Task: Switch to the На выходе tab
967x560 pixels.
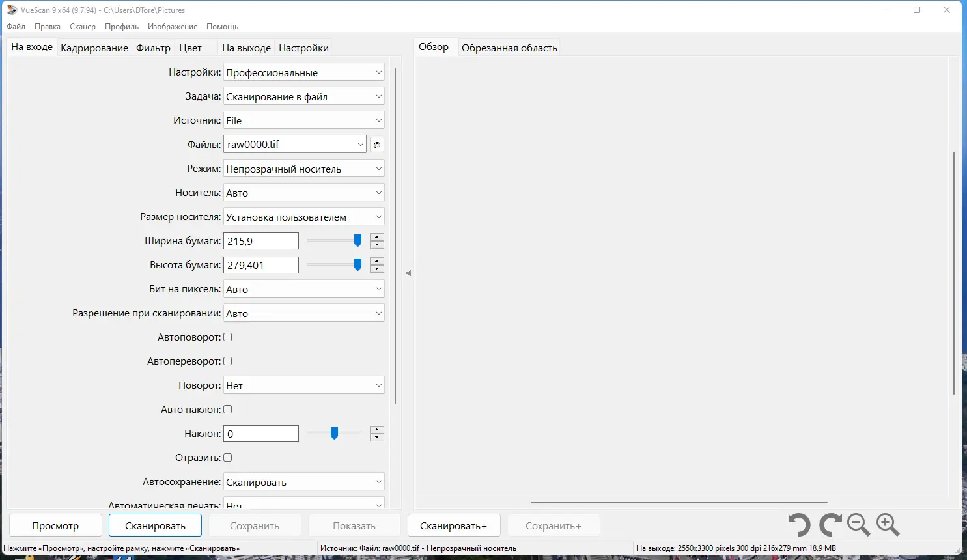Action: pos(246,48)
